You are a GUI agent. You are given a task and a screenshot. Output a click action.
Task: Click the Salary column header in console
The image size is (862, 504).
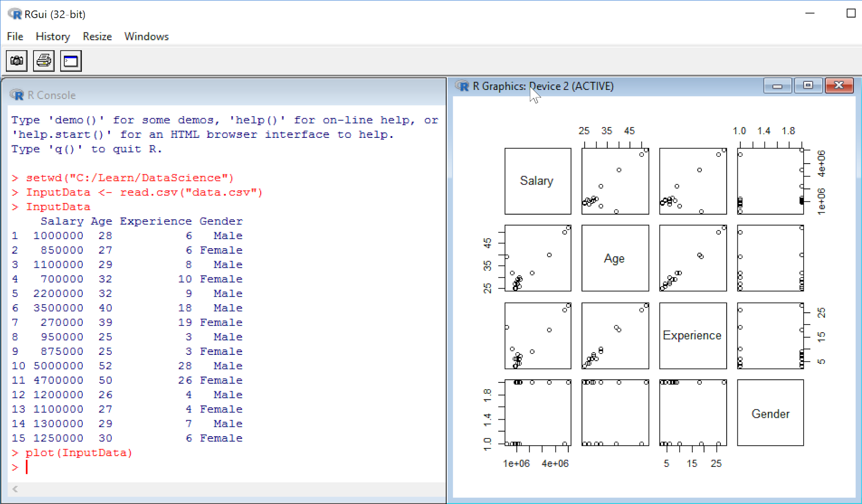[x=62, y=221]
